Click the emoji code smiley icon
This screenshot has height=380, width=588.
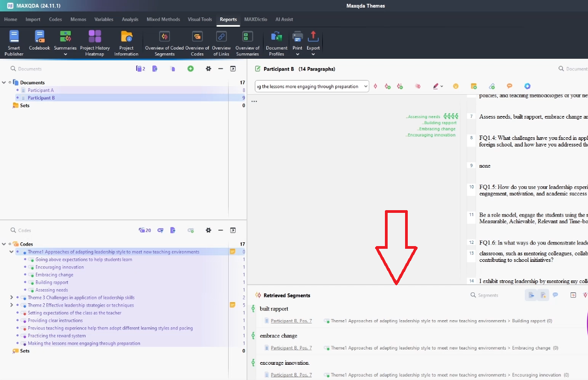(x=456, y=86)
